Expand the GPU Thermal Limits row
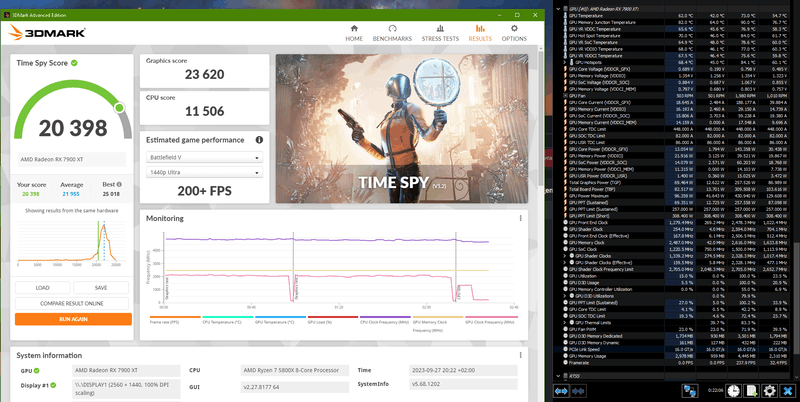Viewport: 800px width, 402px height. 565,322
